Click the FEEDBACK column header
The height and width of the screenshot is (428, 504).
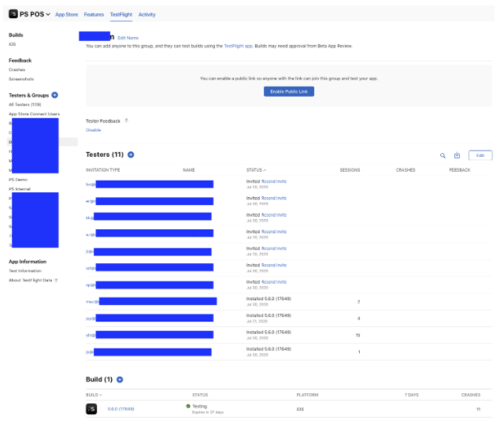(x=460, y=170)
